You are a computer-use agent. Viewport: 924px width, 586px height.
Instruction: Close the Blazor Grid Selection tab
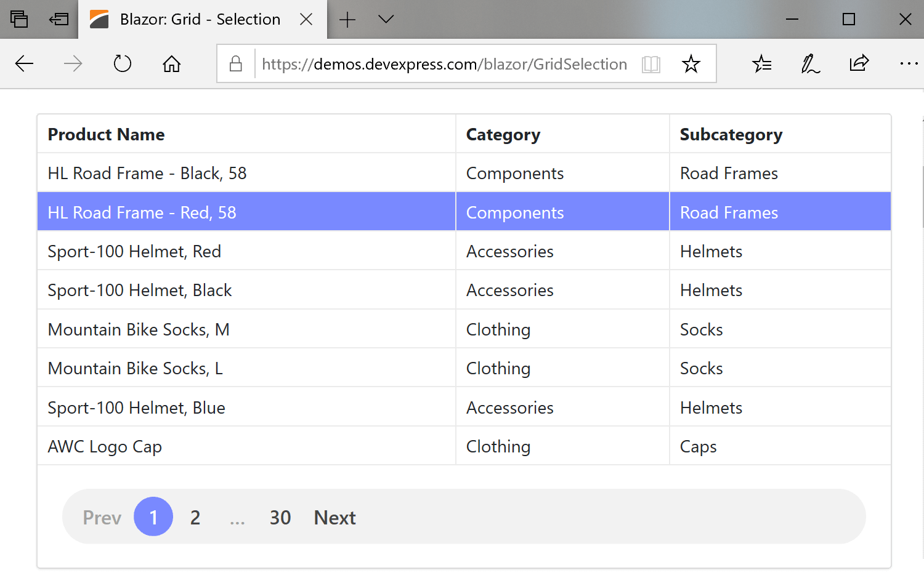(306, 19)
